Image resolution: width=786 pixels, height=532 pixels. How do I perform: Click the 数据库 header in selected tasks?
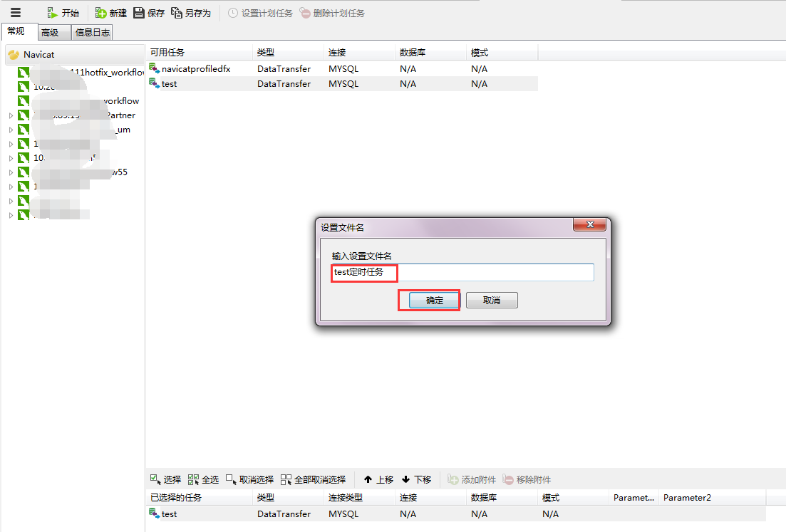tap(502, 497)
